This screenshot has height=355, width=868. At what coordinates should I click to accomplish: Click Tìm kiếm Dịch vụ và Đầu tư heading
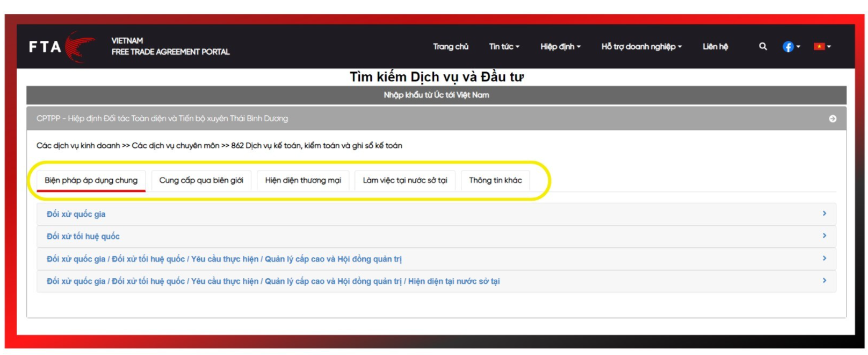coord(437,77)
